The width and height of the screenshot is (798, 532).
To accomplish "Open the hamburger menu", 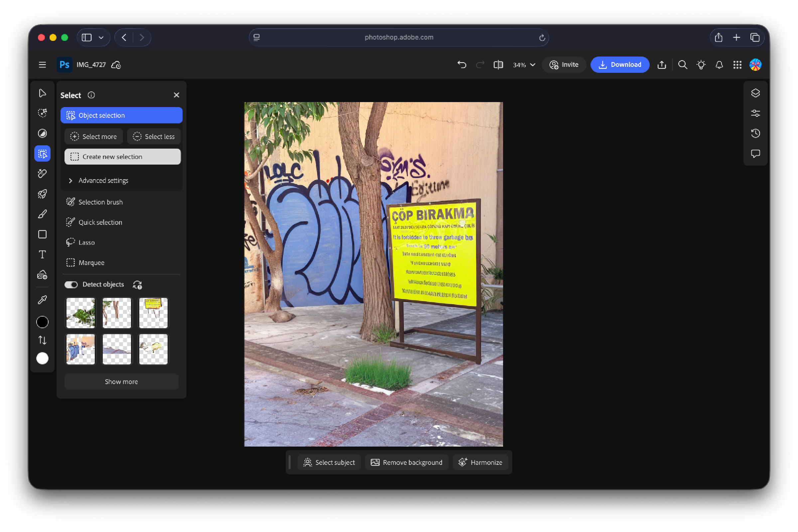I will click(42, 65).
